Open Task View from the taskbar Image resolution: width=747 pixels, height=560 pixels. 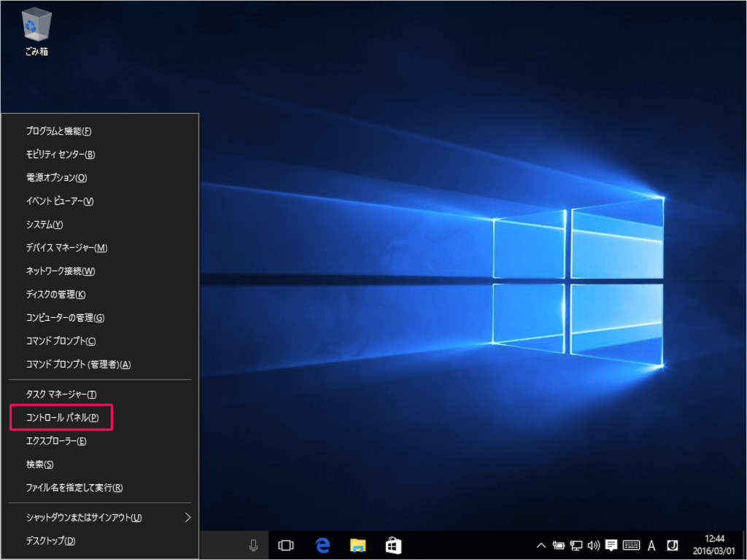click(x=286, y=545)
